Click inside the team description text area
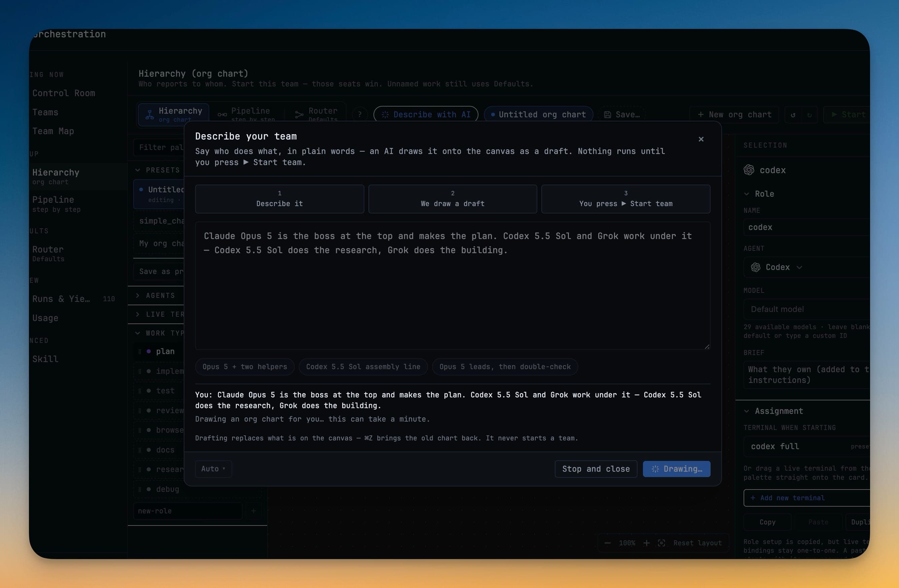The height and width of the screenshot is (588, 899). click(x=453, y=286)
